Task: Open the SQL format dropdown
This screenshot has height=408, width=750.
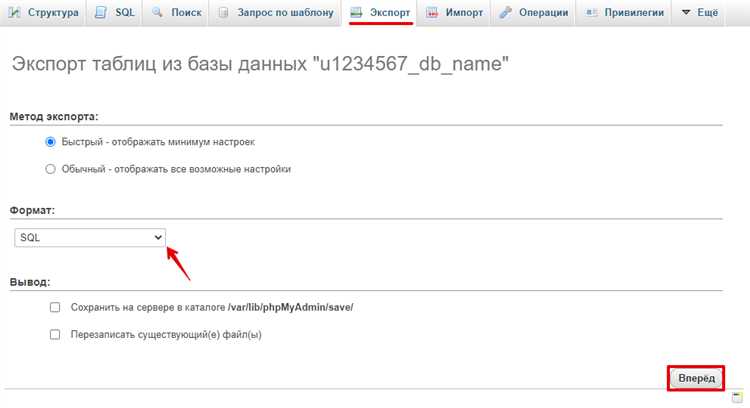Action: 90,238
